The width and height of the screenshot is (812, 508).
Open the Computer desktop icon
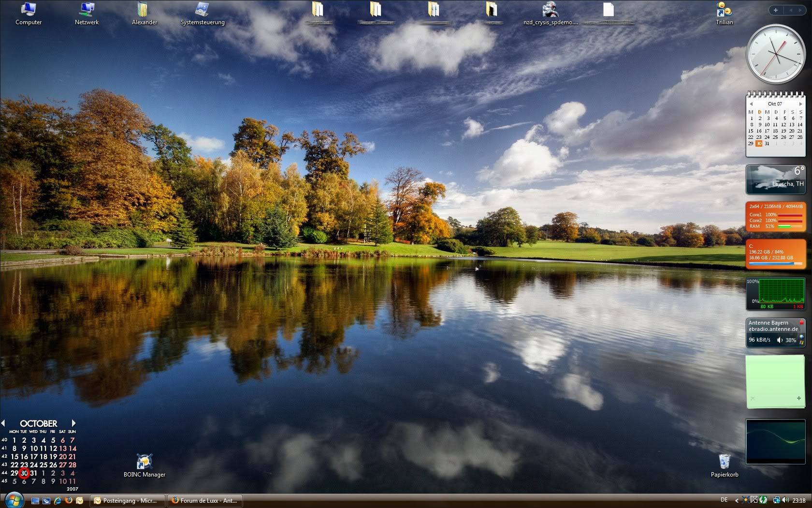28,10
